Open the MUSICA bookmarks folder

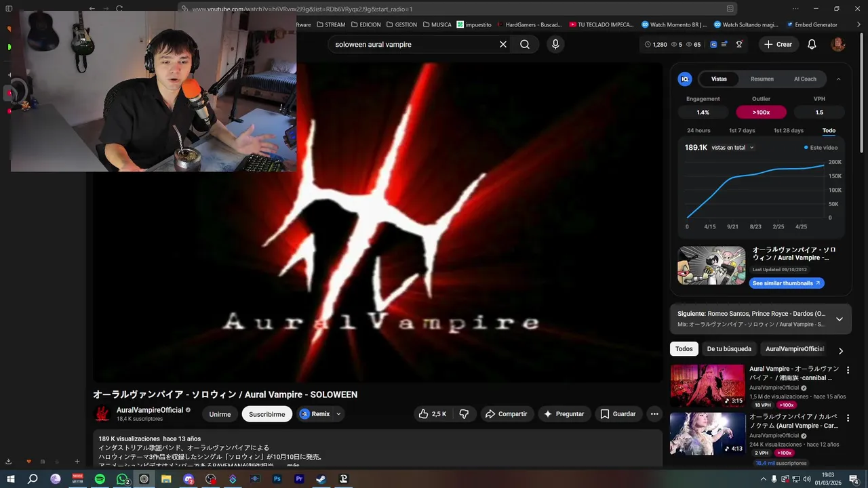[437, 25]
